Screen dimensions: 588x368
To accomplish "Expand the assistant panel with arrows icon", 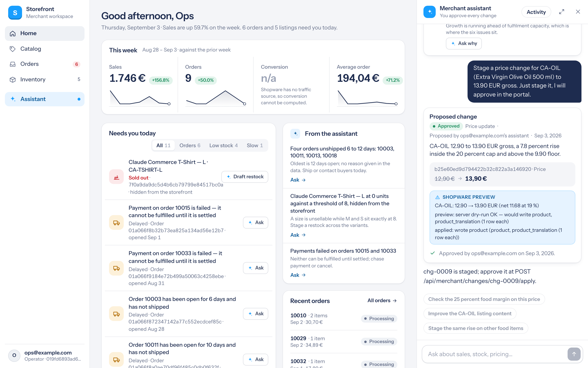I will [561, 12].
